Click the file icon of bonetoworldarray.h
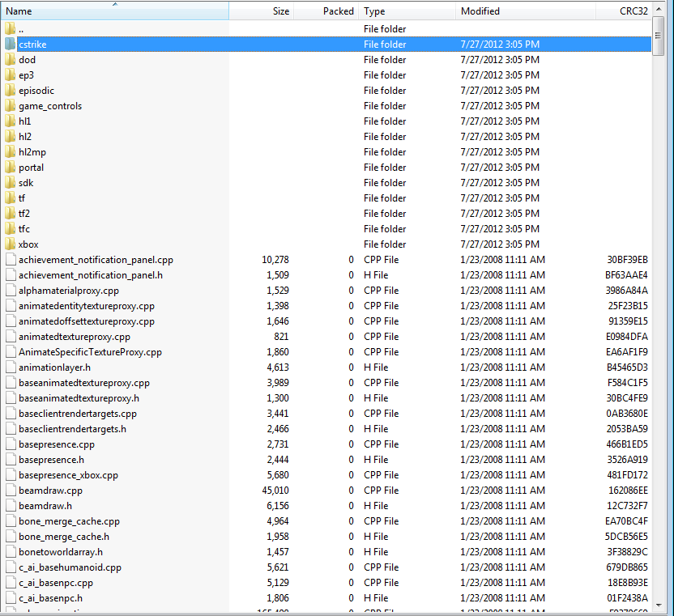Image resolution: width=674 pixels, height=616 pixels. (x=11, y=552)
